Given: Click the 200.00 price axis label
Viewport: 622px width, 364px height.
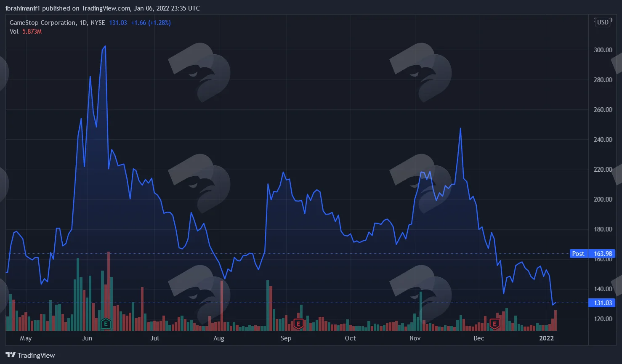Looking at the screenshot, I should 603,199.
